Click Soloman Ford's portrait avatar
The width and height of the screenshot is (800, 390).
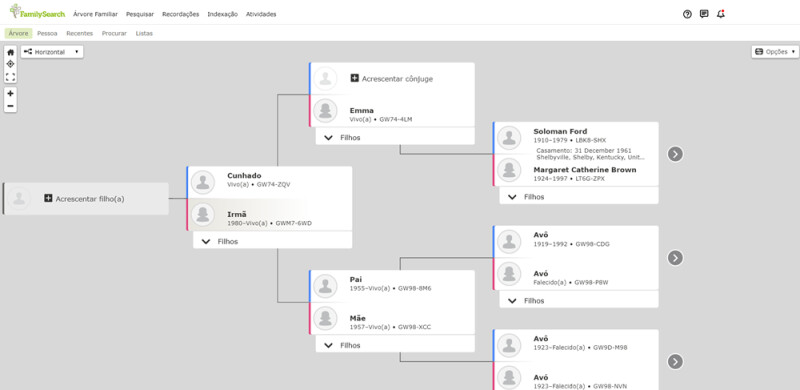tap(509, 138)
